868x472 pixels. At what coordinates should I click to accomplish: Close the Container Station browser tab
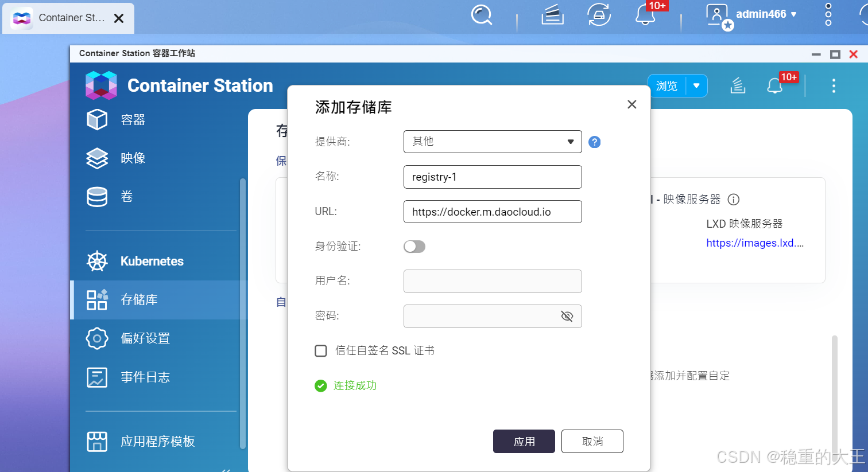[x=119, y=18]
